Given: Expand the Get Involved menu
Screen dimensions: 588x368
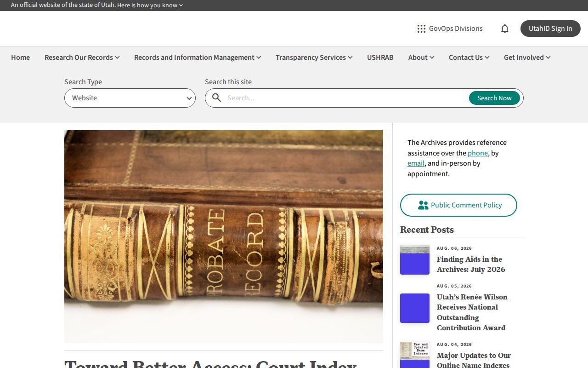Looking at the screenshot, I should (x=527, y=57).
